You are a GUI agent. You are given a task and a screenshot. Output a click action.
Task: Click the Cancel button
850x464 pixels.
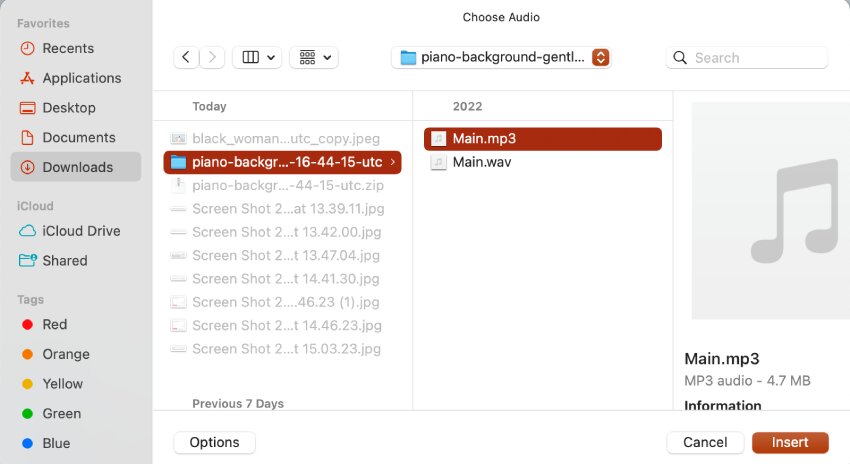705,442
